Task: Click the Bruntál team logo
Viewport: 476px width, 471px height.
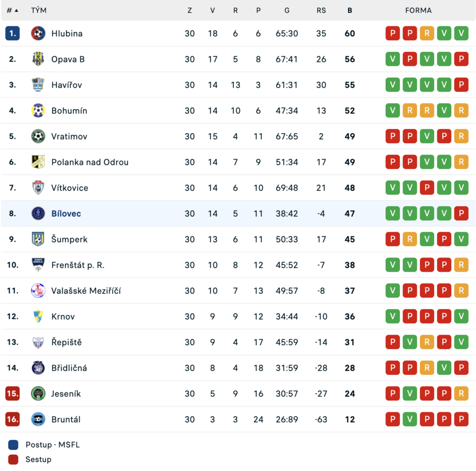Action: tap(38, 419)
